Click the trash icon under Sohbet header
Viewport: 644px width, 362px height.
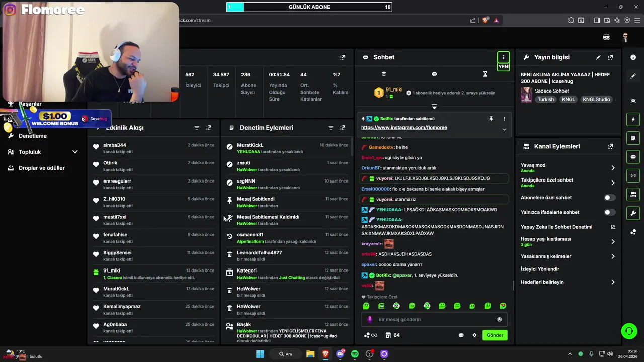pyautogui.click(x=384, y=74)
